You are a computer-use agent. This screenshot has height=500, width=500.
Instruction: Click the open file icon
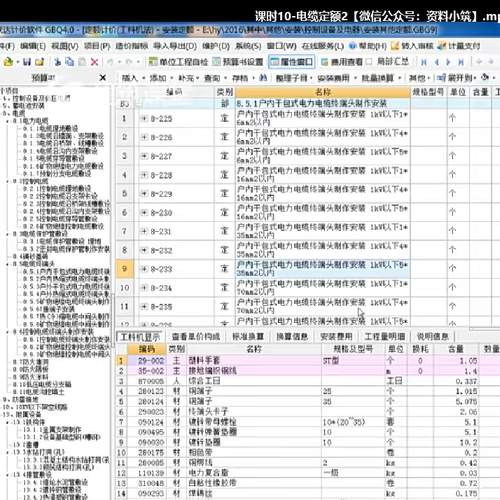[8, 62]
